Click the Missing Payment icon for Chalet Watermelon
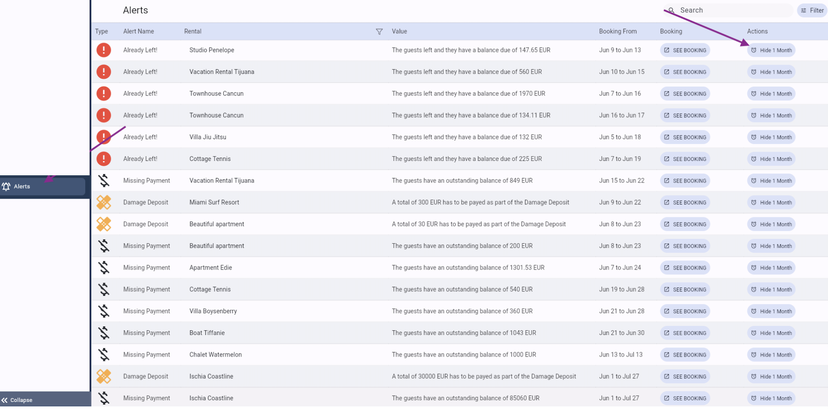The width and height of the screenshot is (828, 409). 104,355
